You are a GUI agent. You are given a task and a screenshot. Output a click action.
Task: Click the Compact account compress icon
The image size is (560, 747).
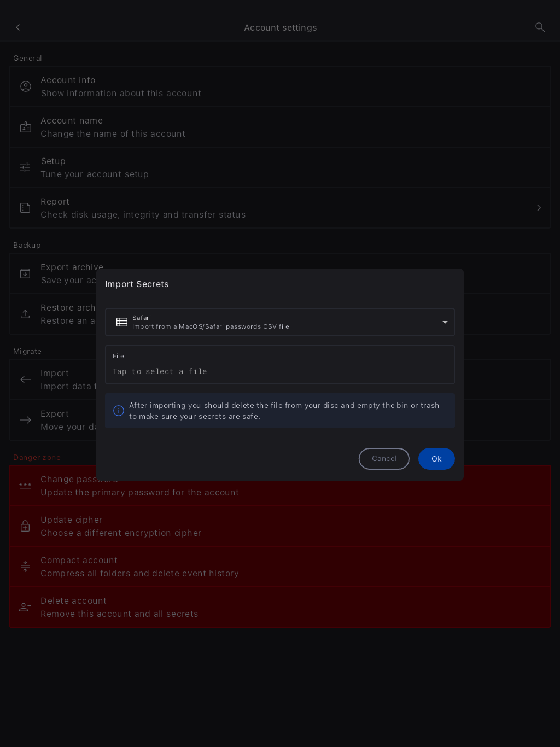pyautogui.click(x=26, y=567)
